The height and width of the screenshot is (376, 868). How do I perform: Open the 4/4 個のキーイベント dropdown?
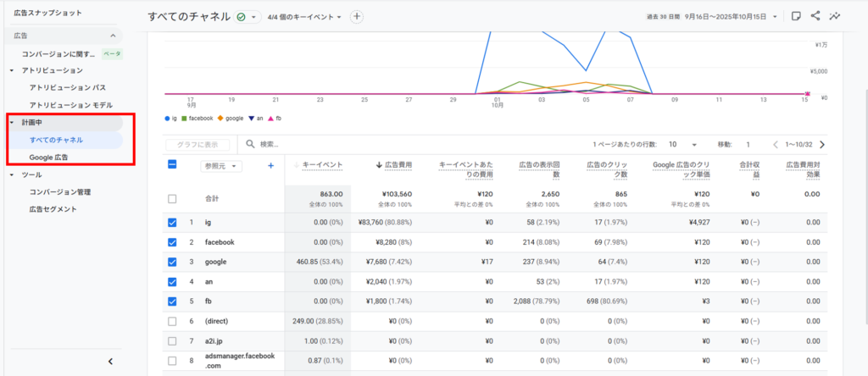click(304, 17)
